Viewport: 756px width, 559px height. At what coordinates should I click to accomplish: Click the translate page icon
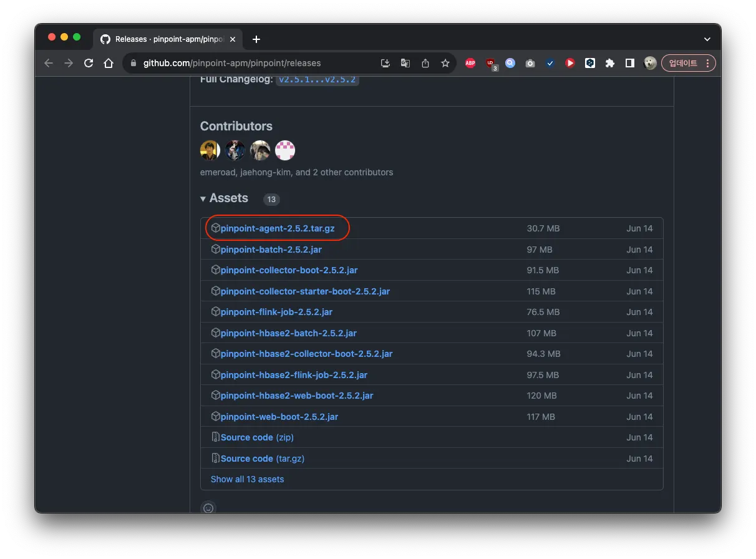[405, 63]
